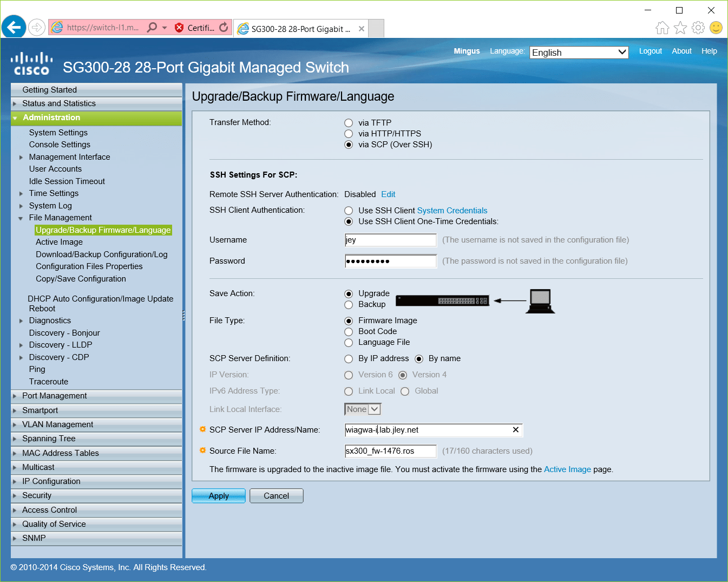Open Download/Backup Configuration/Log page

(x=102, y=254)
